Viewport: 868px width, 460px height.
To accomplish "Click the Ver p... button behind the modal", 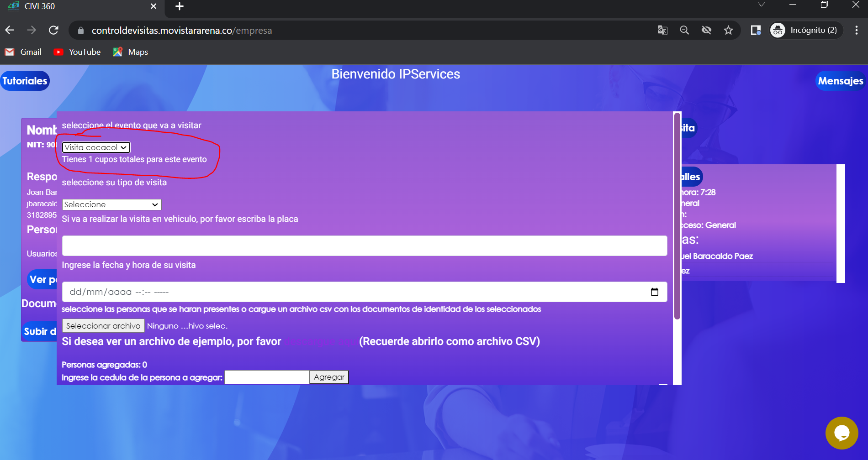I will (x=42, y=279).
